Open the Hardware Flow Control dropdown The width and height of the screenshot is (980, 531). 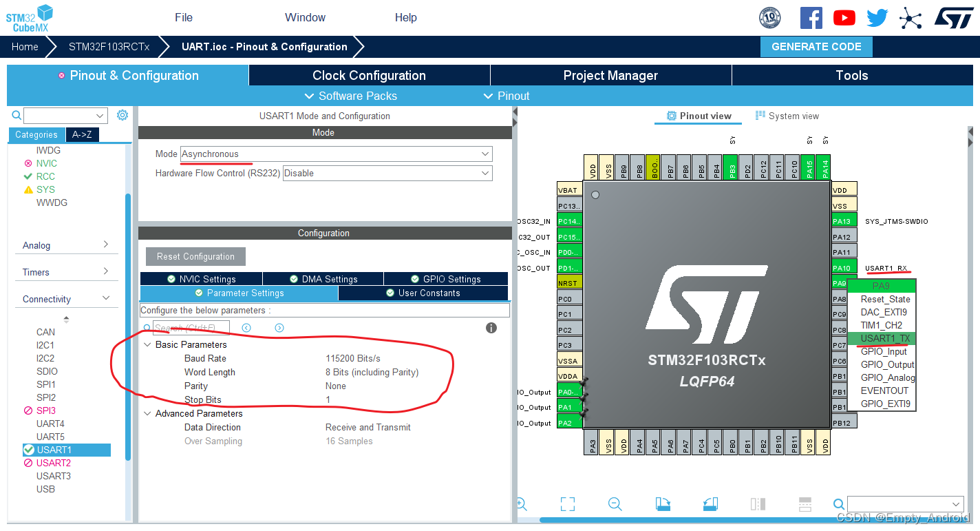[x=387, y=174]
